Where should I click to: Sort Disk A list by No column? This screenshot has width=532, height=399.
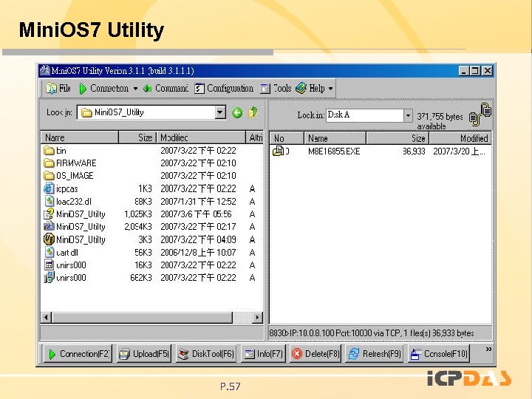pos(287,138)
